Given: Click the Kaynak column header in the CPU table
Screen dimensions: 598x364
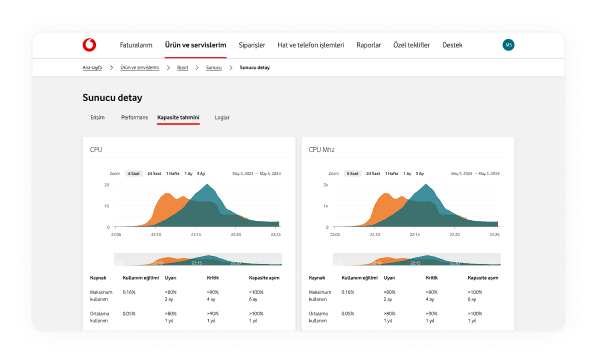Looking at the screenshot, I should tap(98, 278).
